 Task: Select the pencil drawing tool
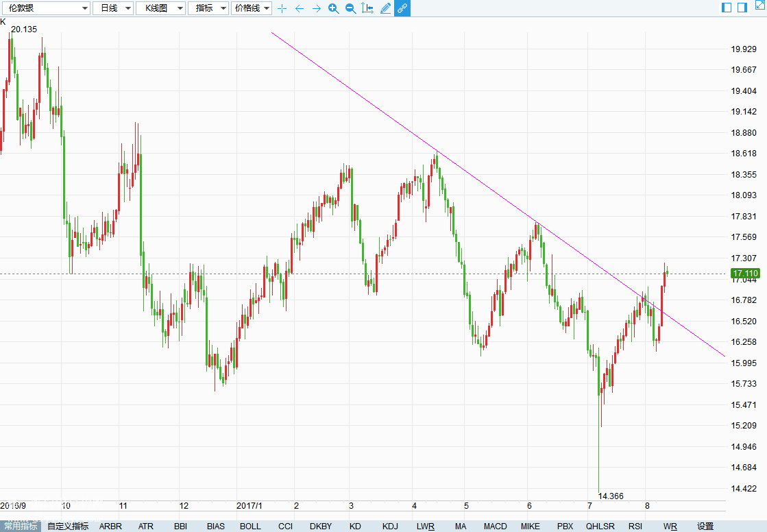(385, 8)
